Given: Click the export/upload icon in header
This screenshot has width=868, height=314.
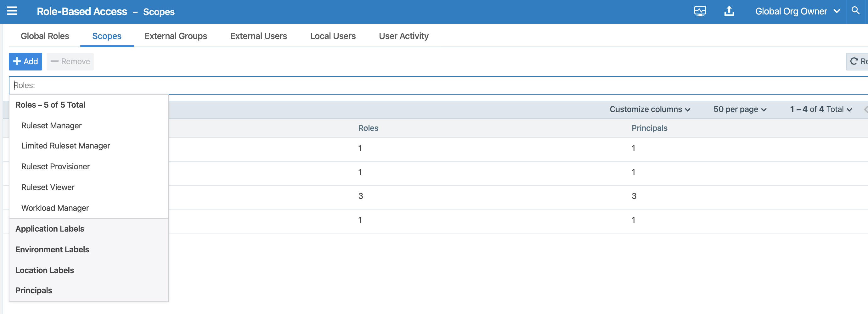Looking at the screenshot, I should [729, 11].
